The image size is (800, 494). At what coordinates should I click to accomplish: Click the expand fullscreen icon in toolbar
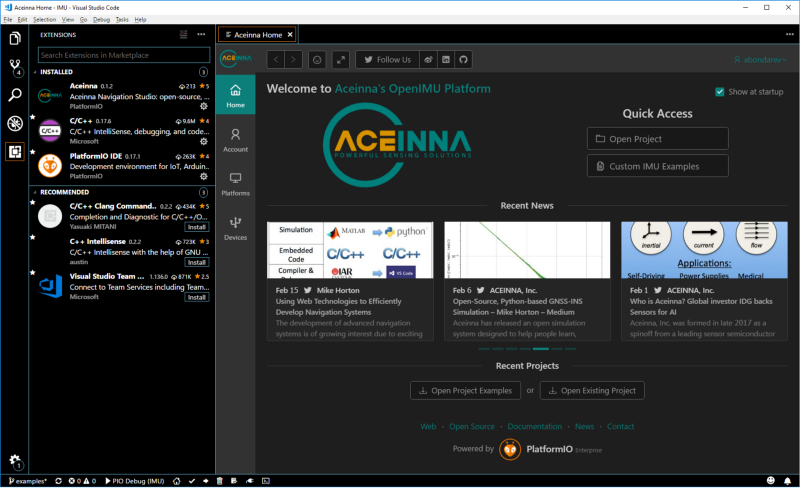pos(341,60)
